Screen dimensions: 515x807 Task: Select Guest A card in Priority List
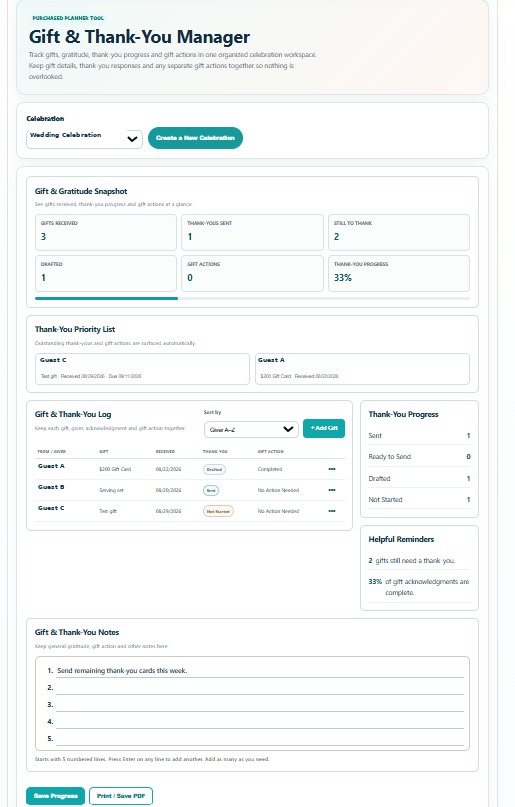pyautogui.click(x=362, y=369)
